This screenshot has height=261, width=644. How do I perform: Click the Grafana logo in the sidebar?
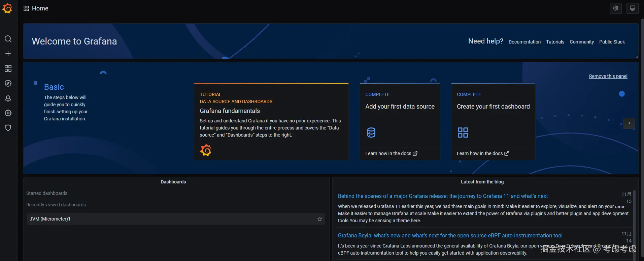pyautogui.click(x=7, y=8)
